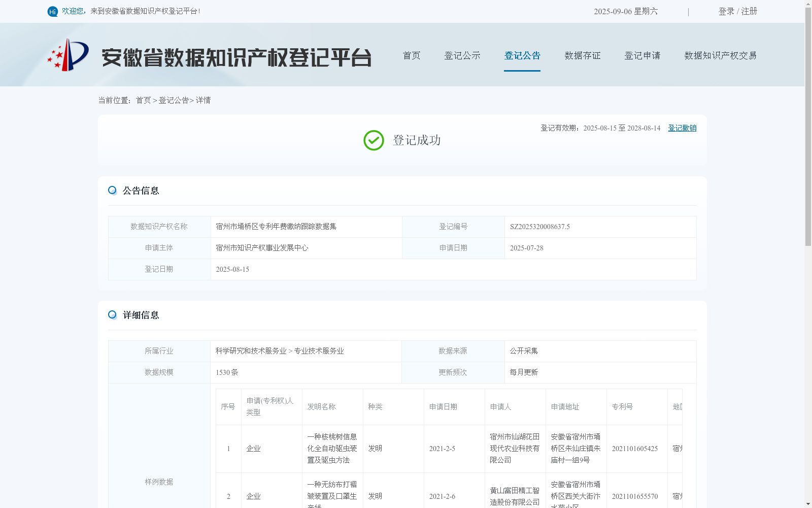The height and width of the screenshot is (508, 812).
Task: Click the date 2025-09-06 星期六 in header
Action: tap(626, 11)
